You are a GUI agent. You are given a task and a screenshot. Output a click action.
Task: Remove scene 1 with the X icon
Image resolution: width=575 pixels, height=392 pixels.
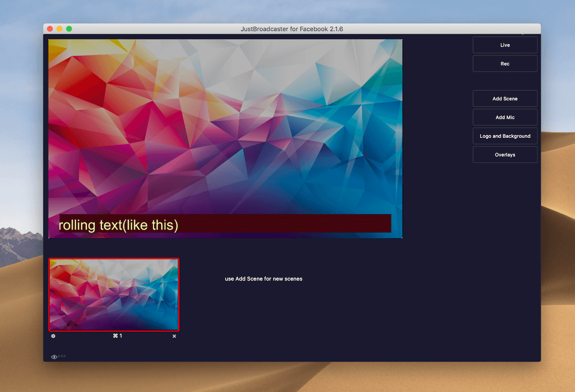[174, 336]
